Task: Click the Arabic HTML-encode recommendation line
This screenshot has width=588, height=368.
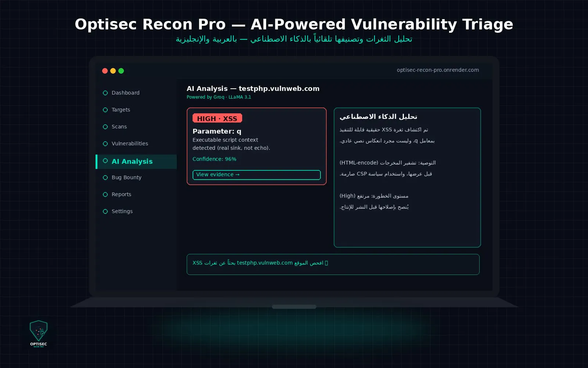Action: (387, 163)
